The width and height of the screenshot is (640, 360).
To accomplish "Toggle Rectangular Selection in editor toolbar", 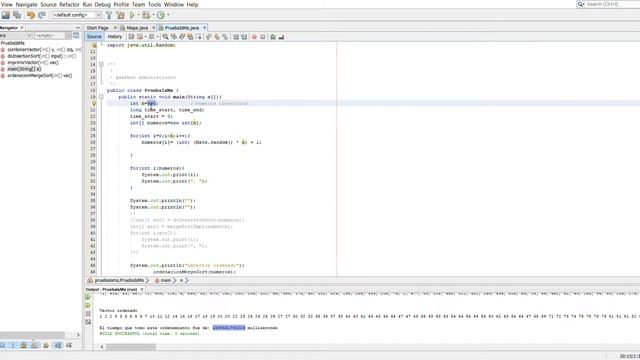I will point(198,37).
